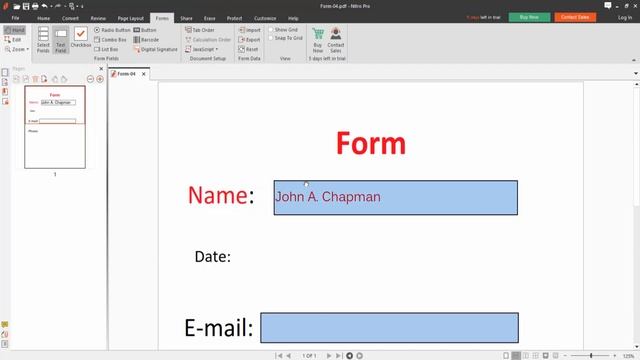Switch to the Home ribbon tab
The width and height of the screenshot is (640, 360).
point(43,18)
